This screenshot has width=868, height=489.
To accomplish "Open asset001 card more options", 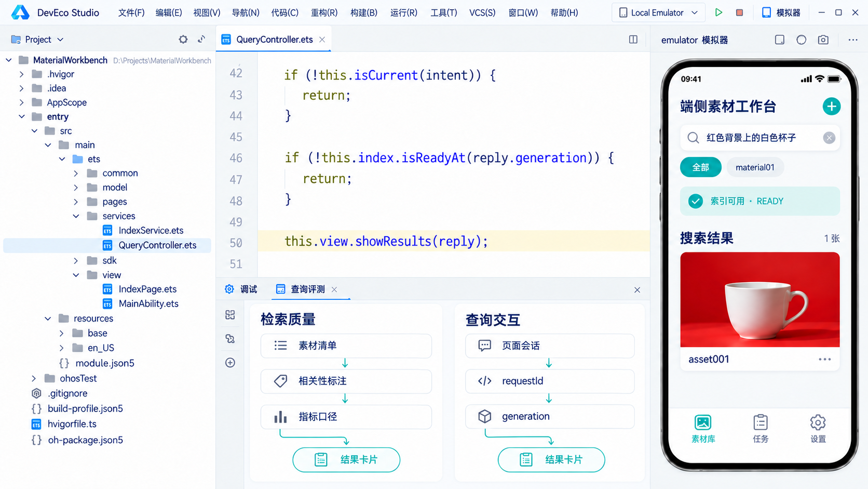I will pos(825,359).
